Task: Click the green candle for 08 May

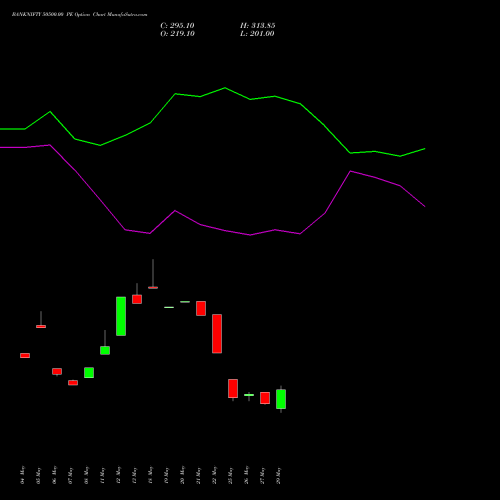Action: point(89,373)
